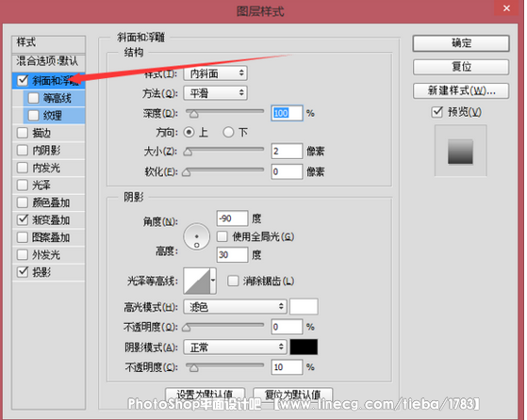The height and width of the screenshot is (420, 527).
Task: Toggle the 斜面和浮雕 checkbox
Action: point(23,80)
